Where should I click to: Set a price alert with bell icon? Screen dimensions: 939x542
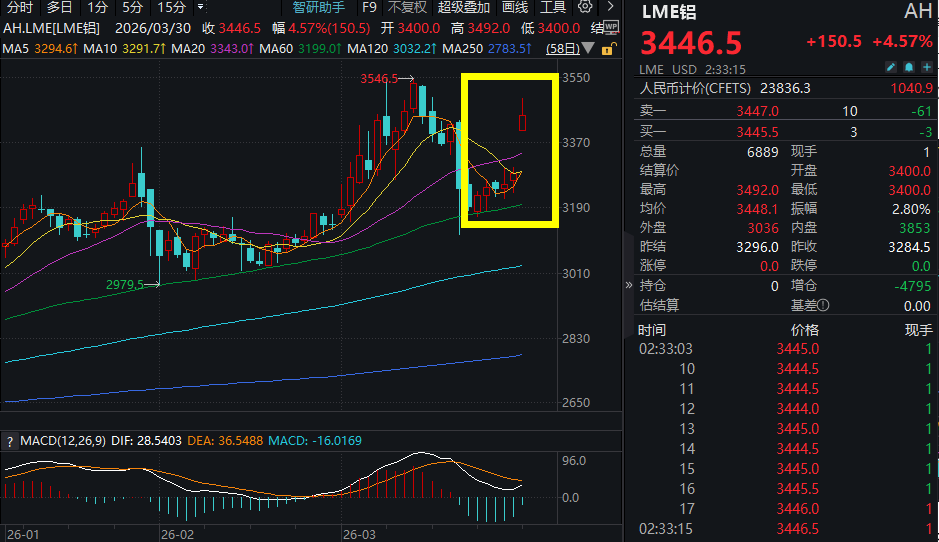[909, 67]
